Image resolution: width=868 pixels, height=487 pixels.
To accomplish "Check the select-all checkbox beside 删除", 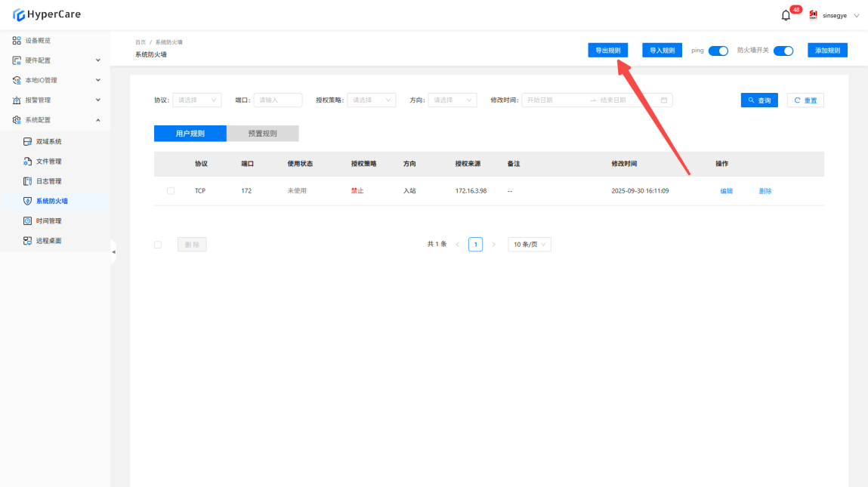I will [158, 245].
